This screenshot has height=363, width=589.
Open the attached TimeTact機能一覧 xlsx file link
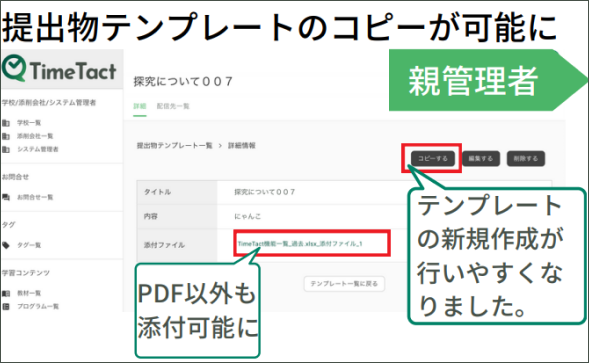300,244
